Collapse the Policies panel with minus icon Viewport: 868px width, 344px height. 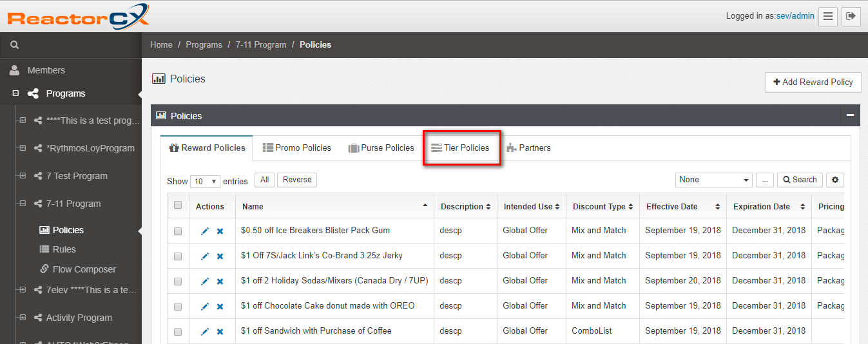point(850,115)
